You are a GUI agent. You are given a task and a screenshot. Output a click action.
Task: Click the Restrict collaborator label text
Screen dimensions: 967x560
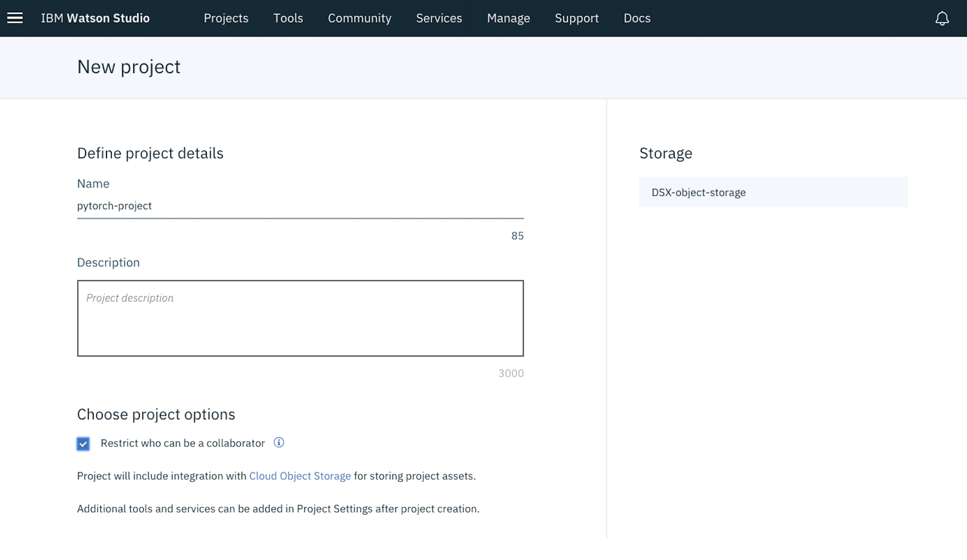[x=183, y=443]
